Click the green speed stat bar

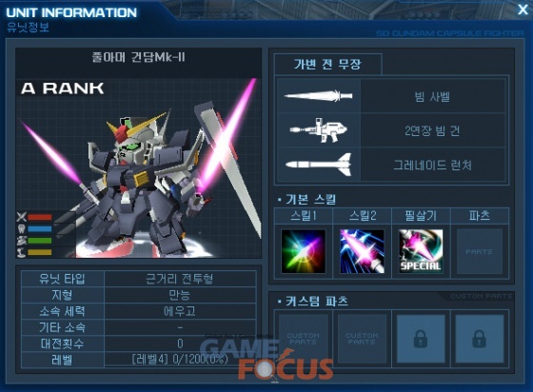tap(40, 241)
